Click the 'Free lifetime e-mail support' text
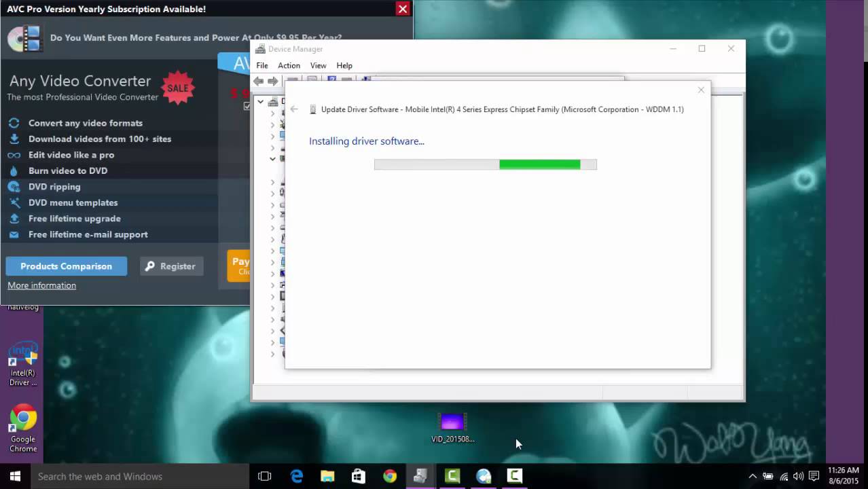Screen dimensions: 868x489 click(88, 234)
